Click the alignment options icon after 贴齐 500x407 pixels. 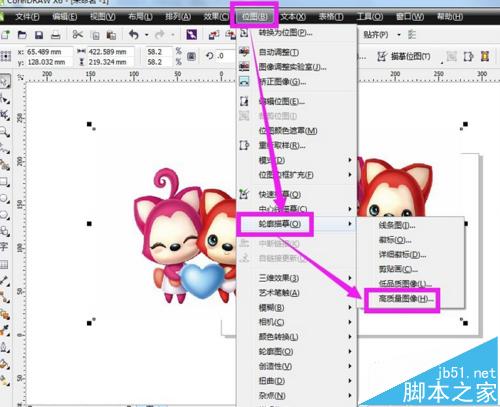coord(412,35)
